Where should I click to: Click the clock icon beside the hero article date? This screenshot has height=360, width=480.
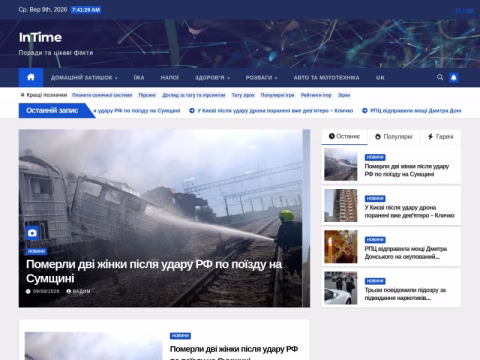tap(28, 291)
